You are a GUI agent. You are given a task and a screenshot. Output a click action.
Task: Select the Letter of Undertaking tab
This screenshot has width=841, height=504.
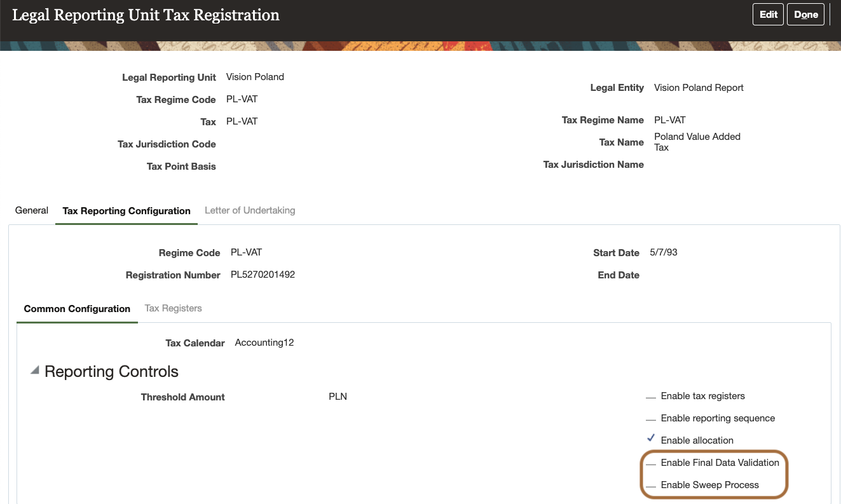click(249, 210)
